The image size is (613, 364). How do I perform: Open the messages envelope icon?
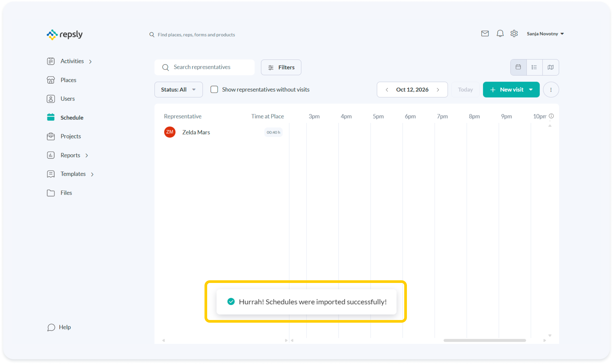pyautogui.click(x=485, y=34)
